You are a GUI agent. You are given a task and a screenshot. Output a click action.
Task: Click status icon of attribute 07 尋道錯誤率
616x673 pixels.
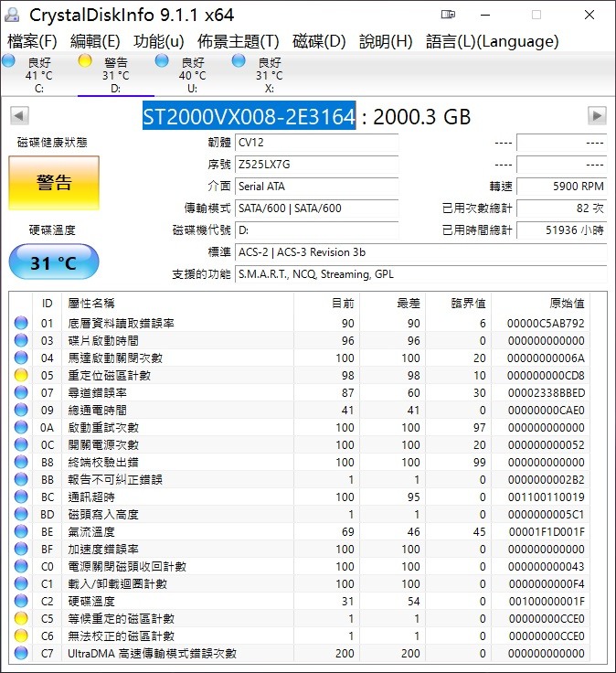click(21, 392)
